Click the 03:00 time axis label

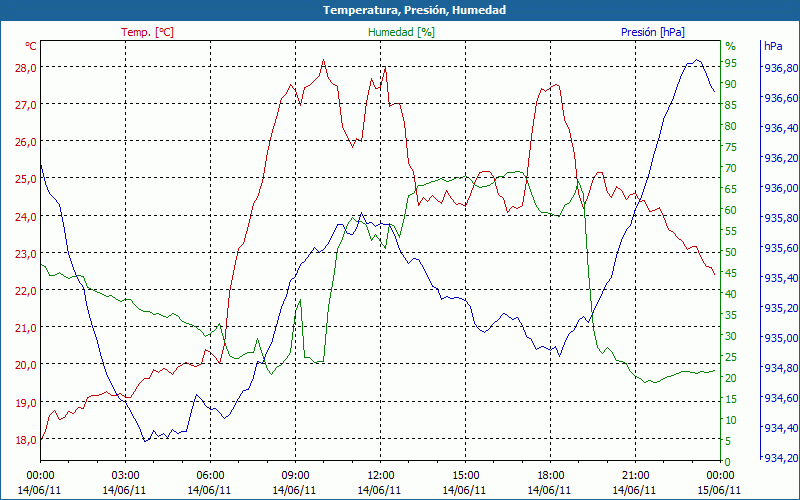[125, 476]
